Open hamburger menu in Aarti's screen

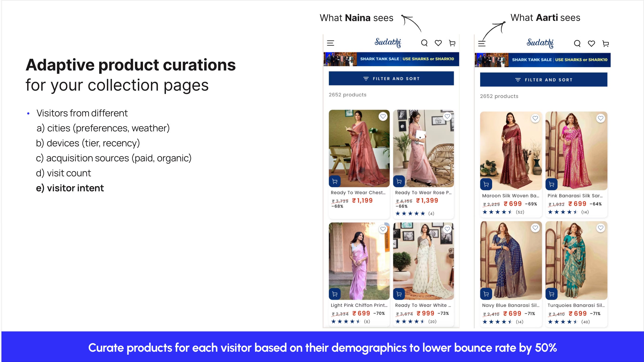click(x=482, y=44)
